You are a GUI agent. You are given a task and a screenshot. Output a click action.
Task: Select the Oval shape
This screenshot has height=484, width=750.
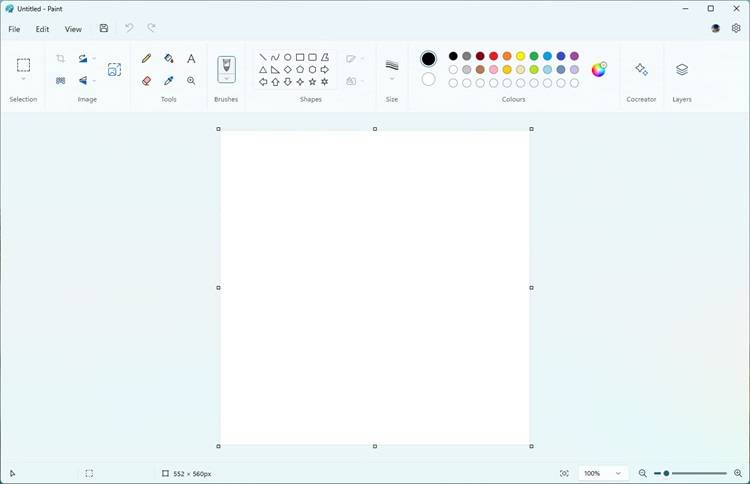287,57
